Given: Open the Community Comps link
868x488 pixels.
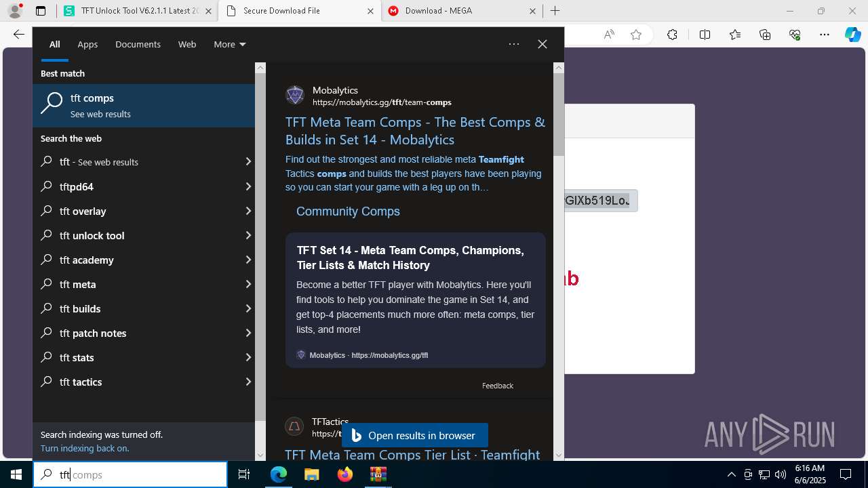Looking at the screenshot, I should (x=348, y=211).
